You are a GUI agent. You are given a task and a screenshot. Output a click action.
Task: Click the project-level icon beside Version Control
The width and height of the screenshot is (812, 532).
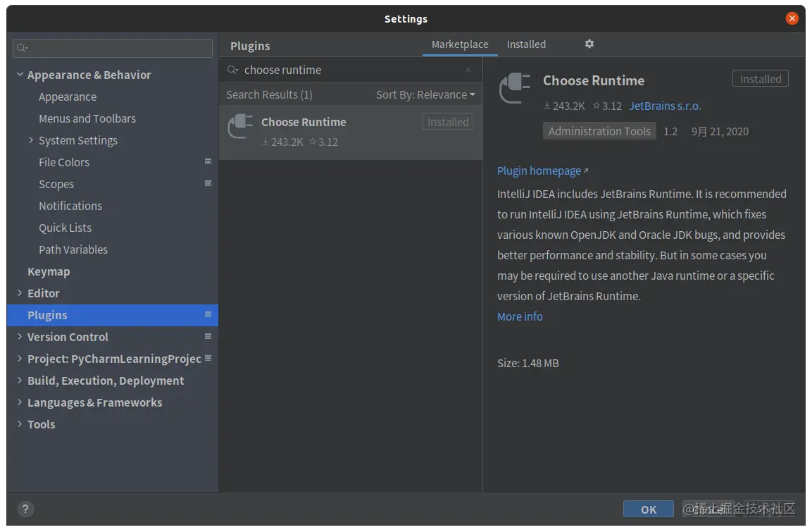click(208, 336)
